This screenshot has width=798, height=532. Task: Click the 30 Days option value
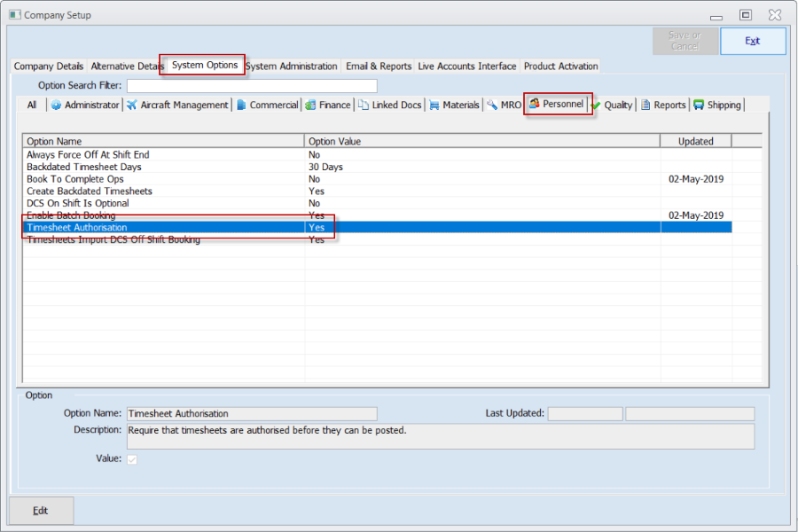(325, 167)
